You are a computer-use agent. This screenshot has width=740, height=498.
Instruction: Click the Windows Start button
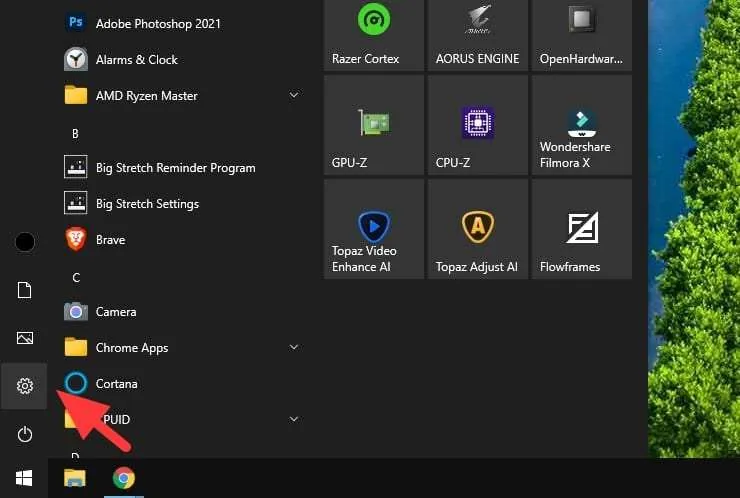click(x=24, y=478)
